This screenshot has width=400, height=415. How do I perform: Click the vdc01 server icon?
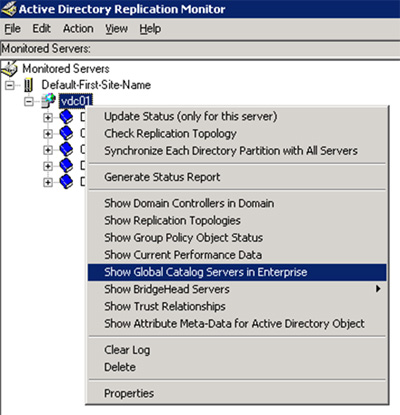click(48, 101)
